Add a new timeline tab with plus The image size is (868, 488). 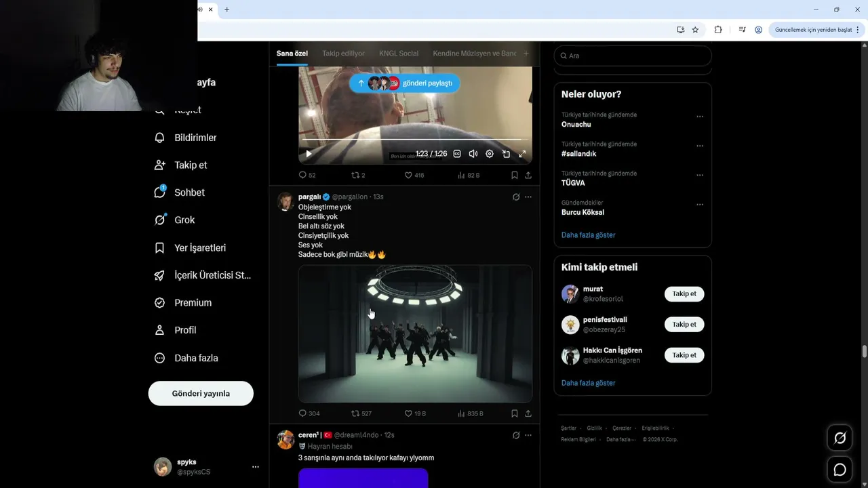click(526, 54)
